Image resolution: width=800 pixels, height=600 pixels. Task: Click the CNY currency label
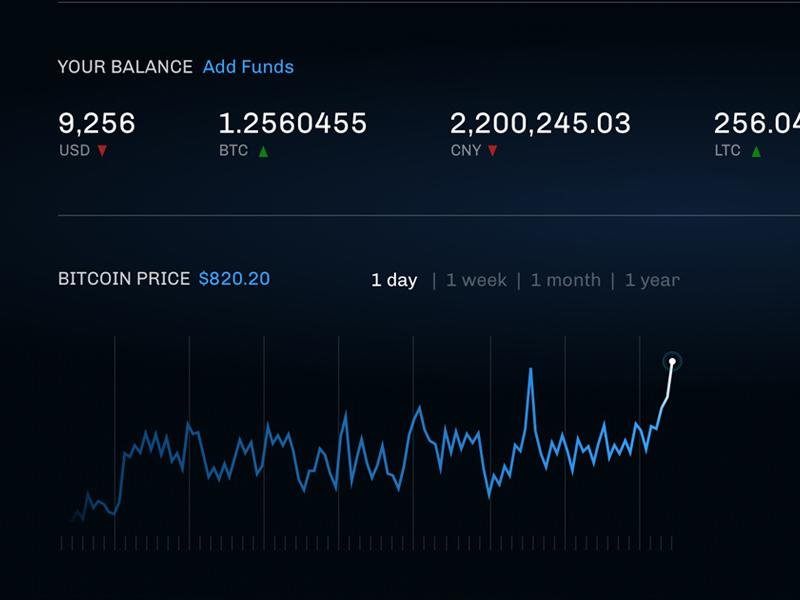[x=465, y=151]
